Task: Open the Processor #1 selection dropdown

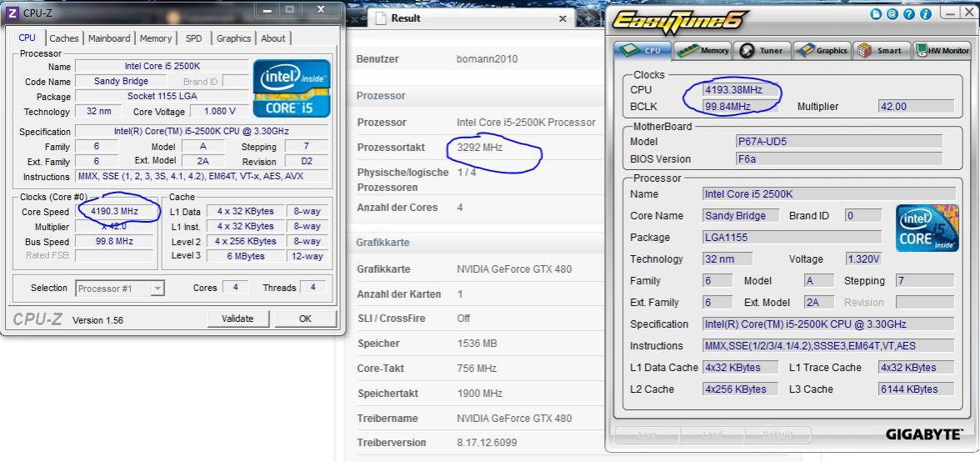Action: coord(120,289)
